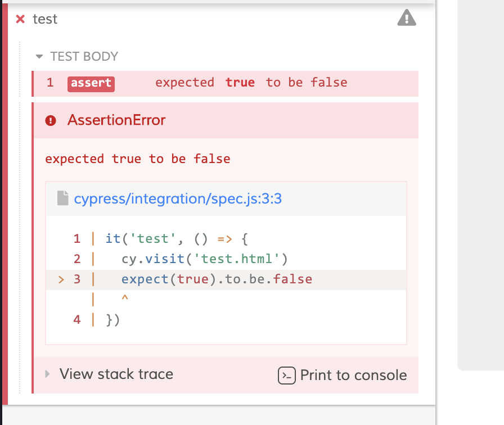Click the expected true to be false message
This screenshot has width=504, height=425.
[x=137, y=159]
